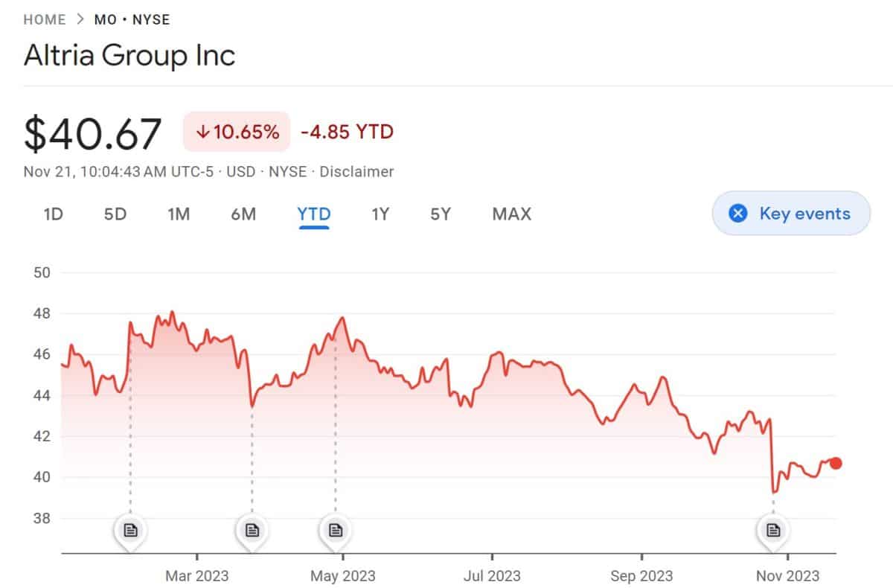
Task: Click the breadcrumb chevron after HOME
Action: coord(80,19)
